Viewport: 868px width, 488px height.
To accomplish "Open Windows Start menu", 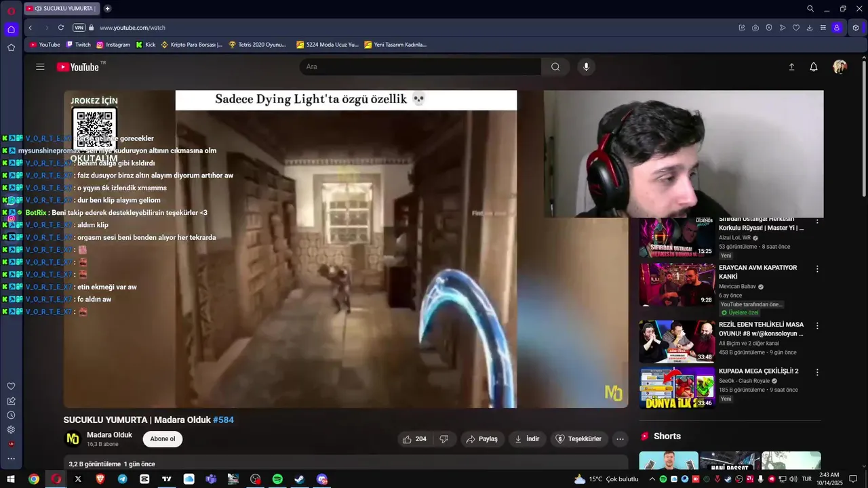I will [x=11, y=479].
